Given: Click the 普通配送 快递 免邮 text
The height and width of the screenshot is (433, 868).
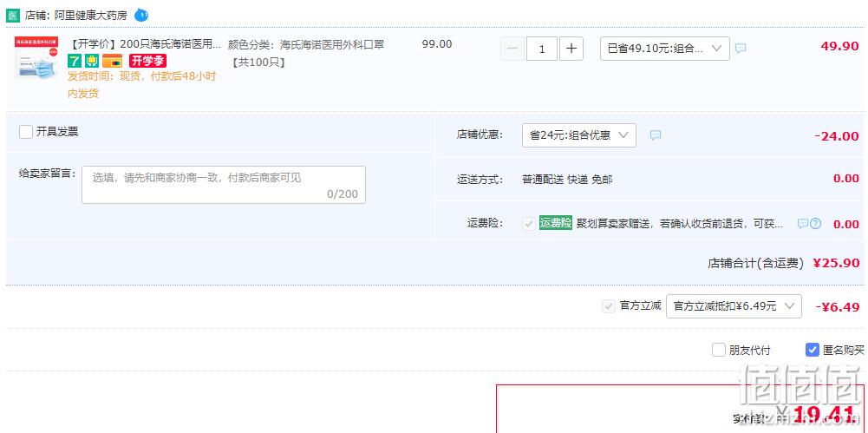Looking at the screenshot, I should click(567, 180).
